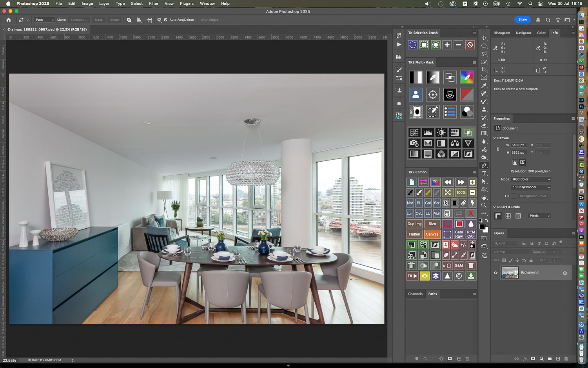Switch to the Histogram tab
Screen dimensions: 588x368
(x=502, y=33)
